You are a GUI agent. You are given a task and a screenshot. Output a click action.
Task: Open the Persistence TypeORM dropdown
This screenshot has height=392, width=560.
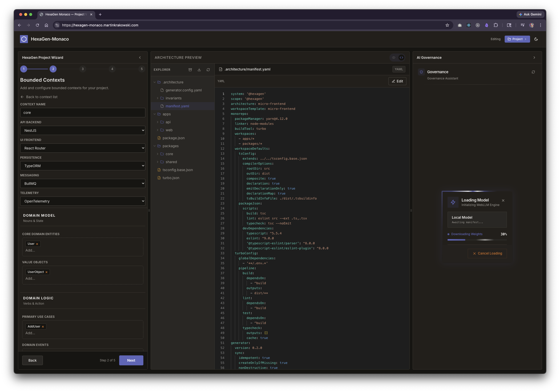pos(83,166)
